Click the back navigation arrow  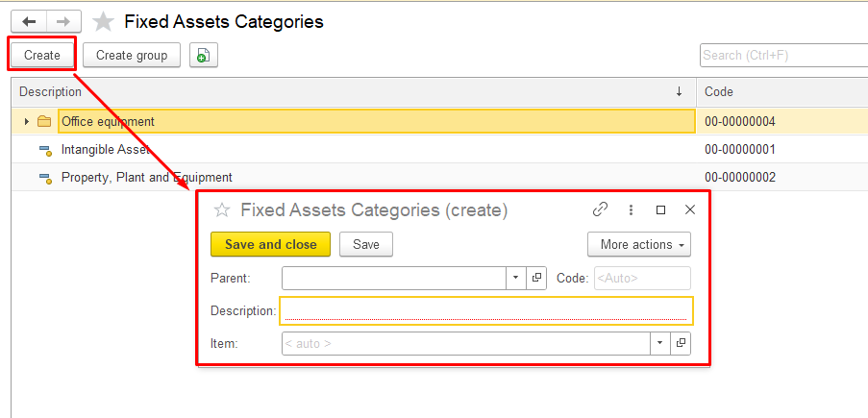(28, 21)
